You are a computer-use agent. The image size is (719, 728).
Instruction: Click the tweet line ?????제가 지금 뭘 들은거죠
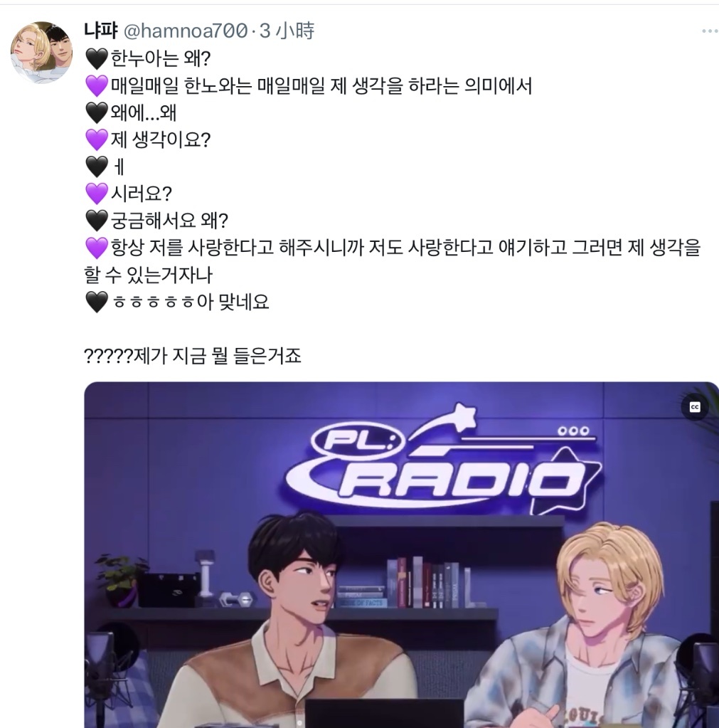(193, 356)
